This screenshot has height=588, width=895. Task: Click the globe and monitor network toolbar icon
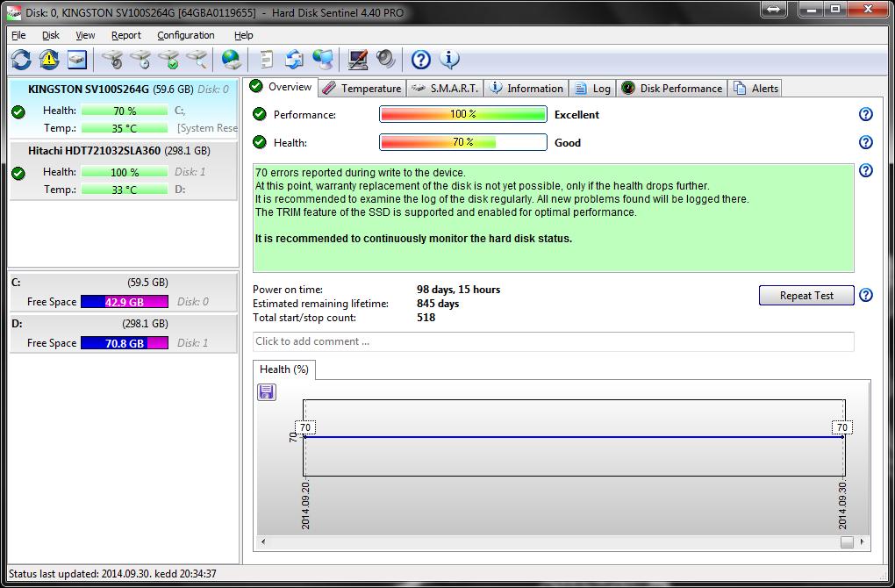point(323,60)
